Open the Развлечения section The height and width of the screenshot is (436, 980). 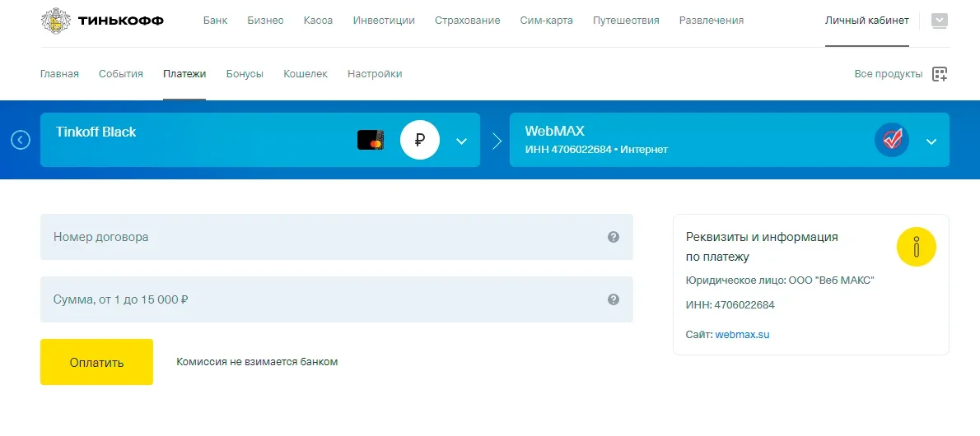pos(712,21)
